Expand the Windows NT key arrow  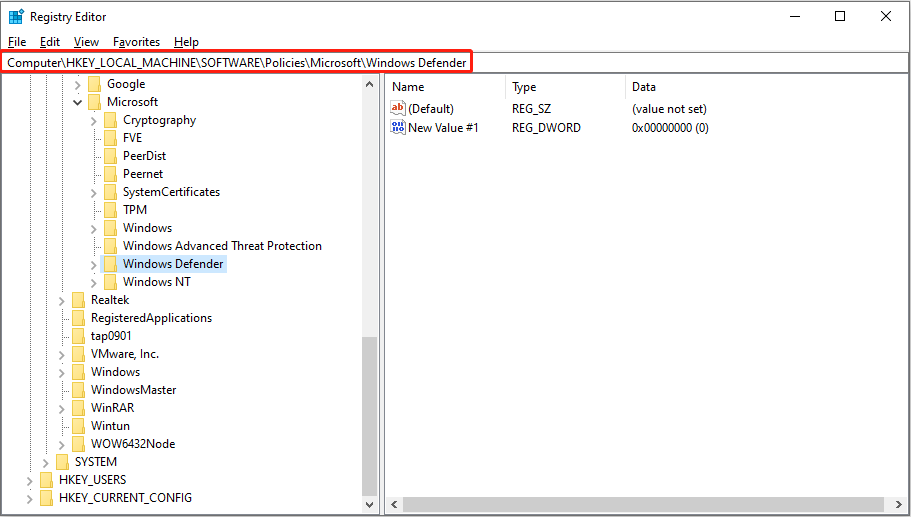(x=94, y=282)
